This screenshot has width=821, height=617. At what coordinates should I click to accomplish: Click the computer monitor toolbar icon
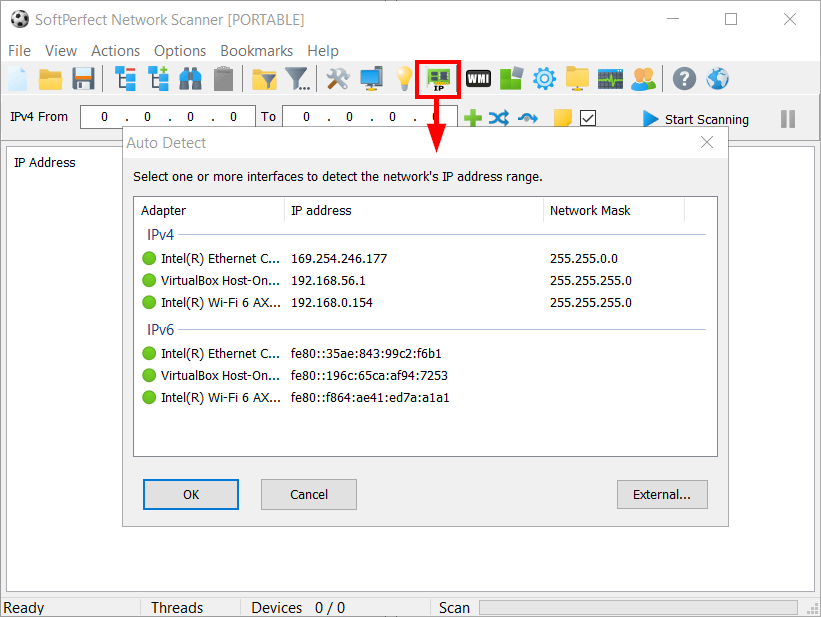coord(371,79)
